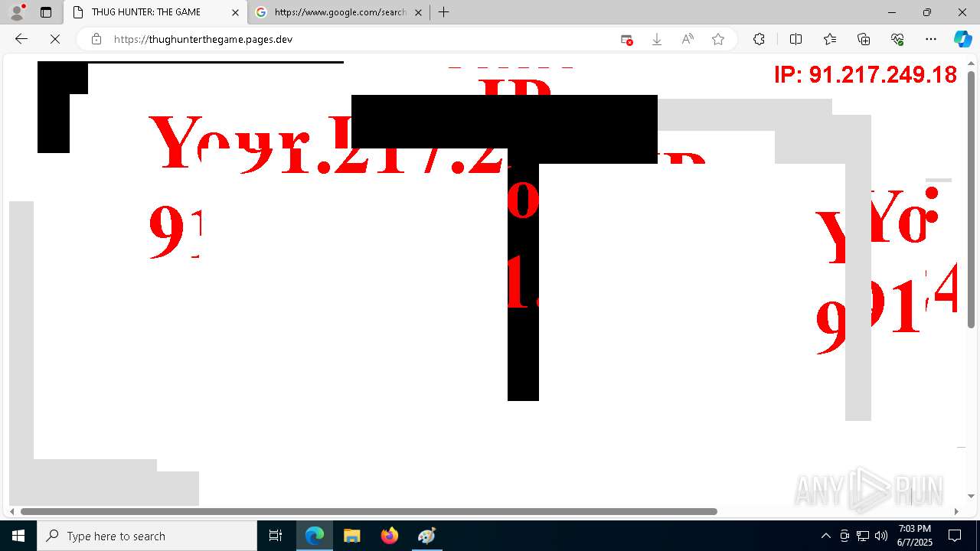Stop loading the page
980x551 pixels.
point(55,39)
